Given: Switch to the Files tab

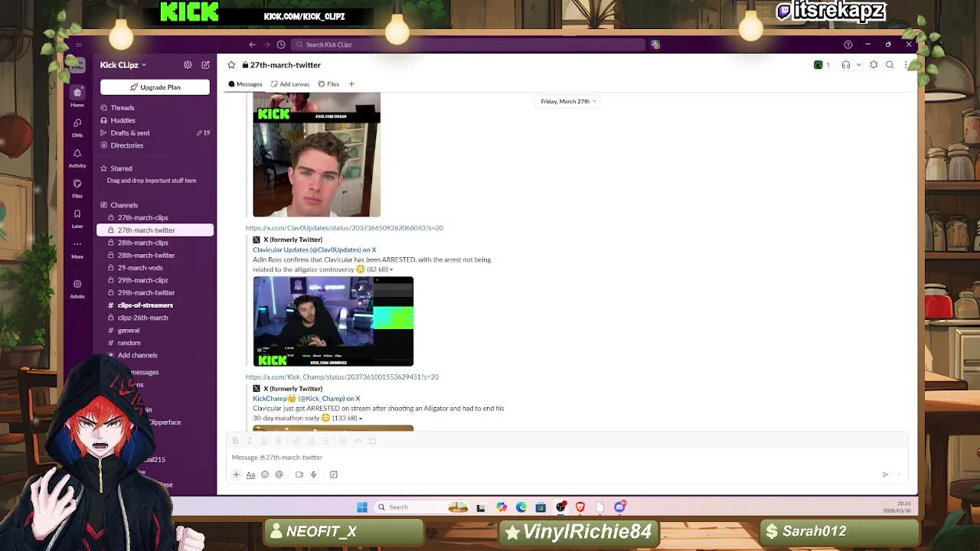Looking at the screenshot, I should (x=329, y=84).
